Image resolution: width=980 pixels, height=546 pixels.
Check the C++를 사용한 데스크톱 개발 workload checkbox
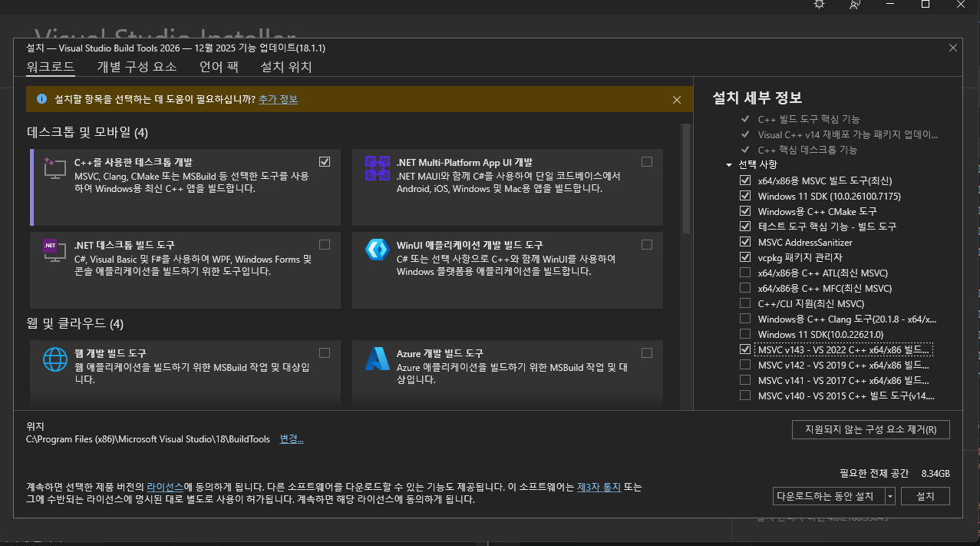click(x=325, y=161)
